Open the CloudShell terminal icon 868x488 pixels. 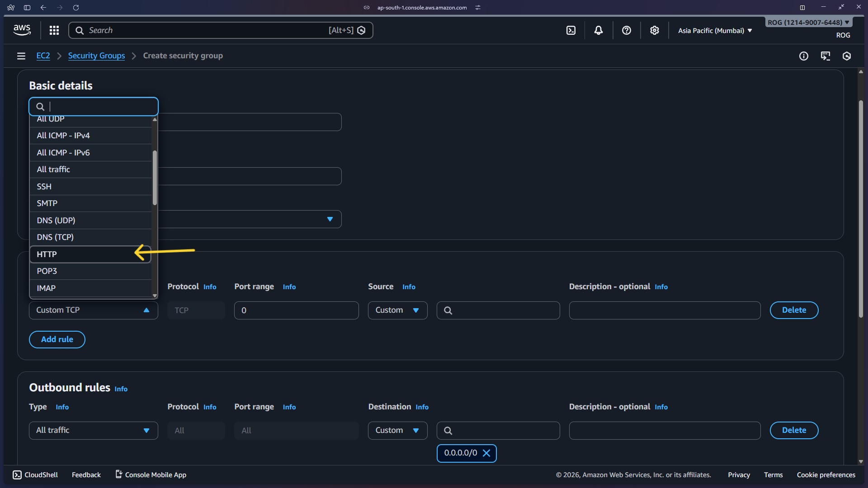tap(17, 475)
